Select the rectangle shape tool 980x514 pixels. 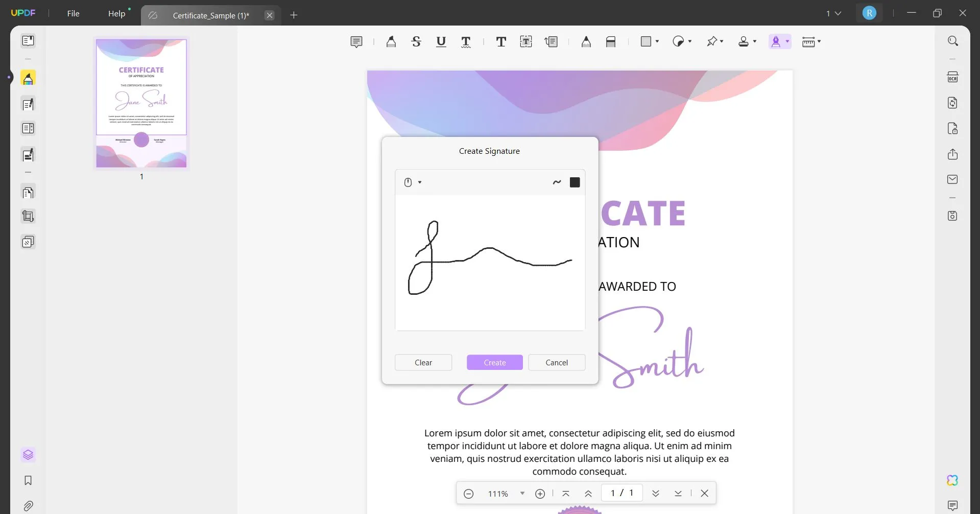(646, 41)
